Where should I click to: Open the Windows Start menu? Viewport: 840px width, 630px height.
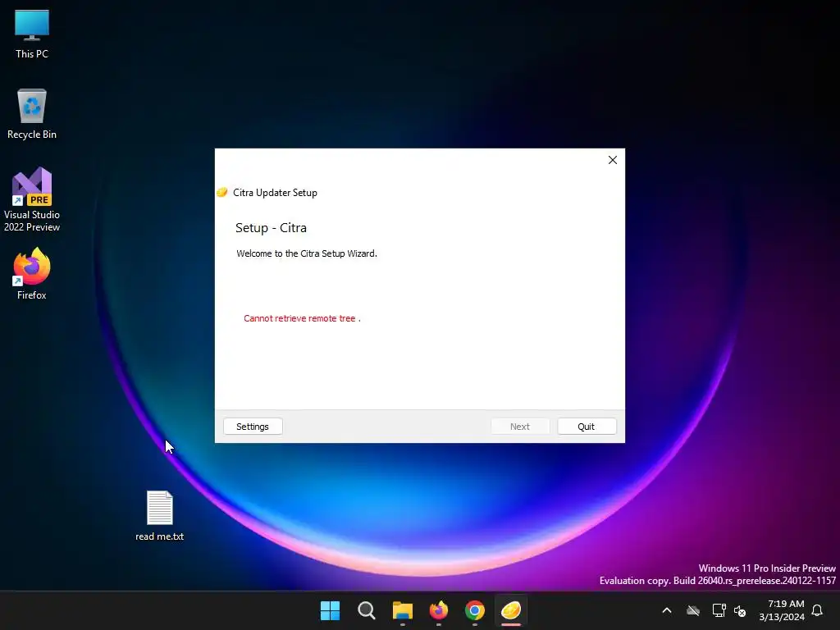click(330, 610)
